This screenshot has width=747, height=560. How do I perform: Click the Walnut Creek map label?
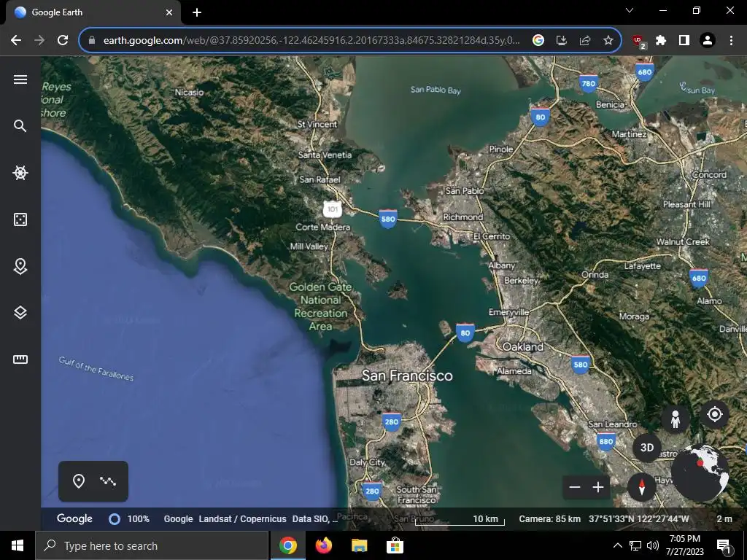pyautogui.click(x=683, y=242)
